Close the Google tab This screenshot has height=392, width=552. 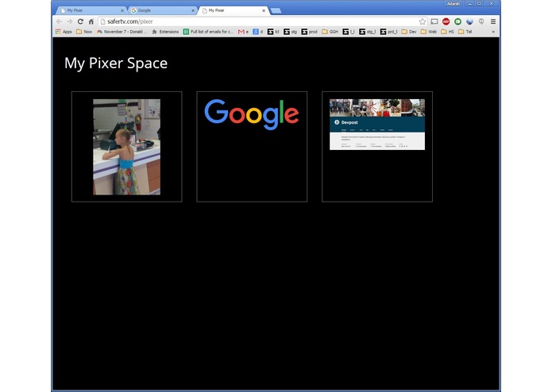tap(193, 10)
